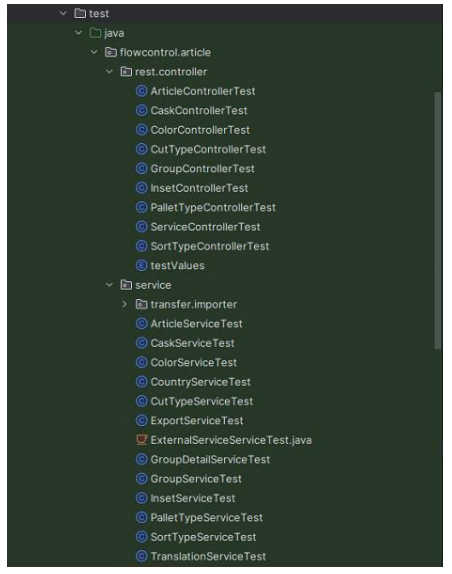This screenshot has height=574, width=452.
Task: Select the flowcontrol.article package label
Action: click(x=165, y=52)
